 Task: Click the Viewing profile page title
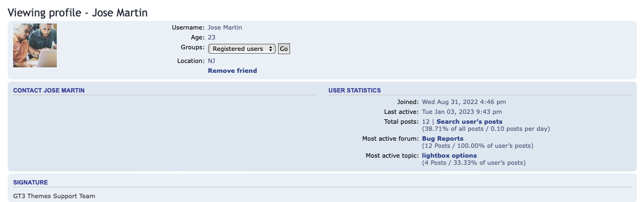click(78, 13)
